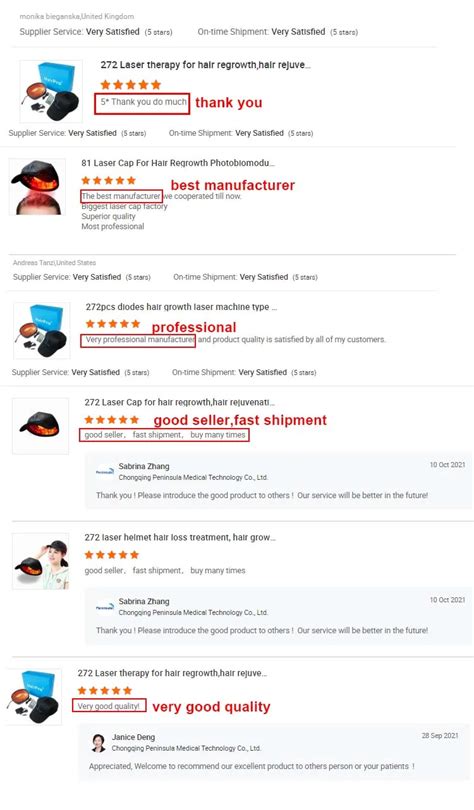Screen dimensions: 474x810
Task: Click Janice Deng's avatar icon
Action: (x=99, y=743)
